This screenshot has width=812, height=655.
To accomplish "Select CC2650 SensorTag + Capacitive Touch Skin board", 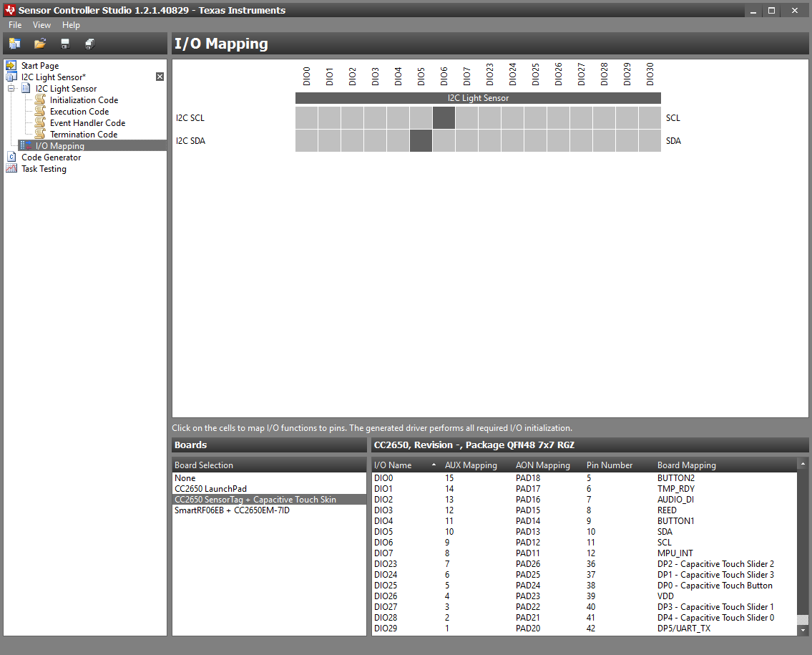I will [x=269, y=500].
